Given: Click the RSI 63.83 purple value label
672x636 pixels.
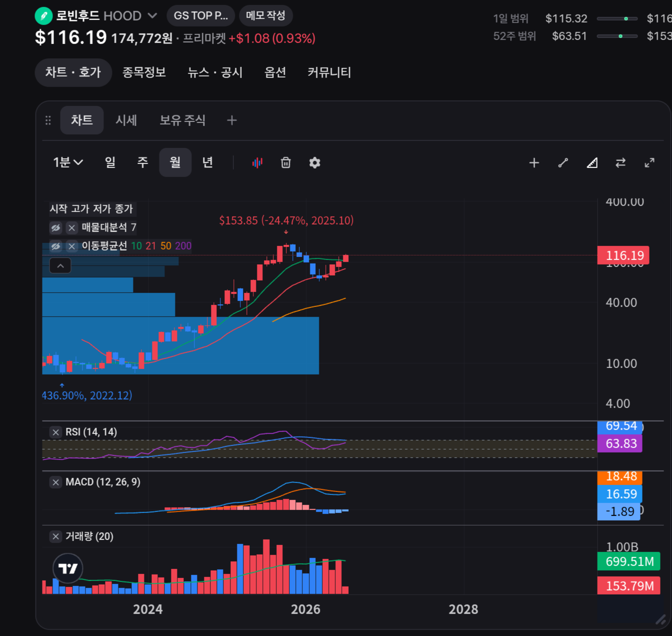Looking at the screenshot, I should tap(620, 443).
